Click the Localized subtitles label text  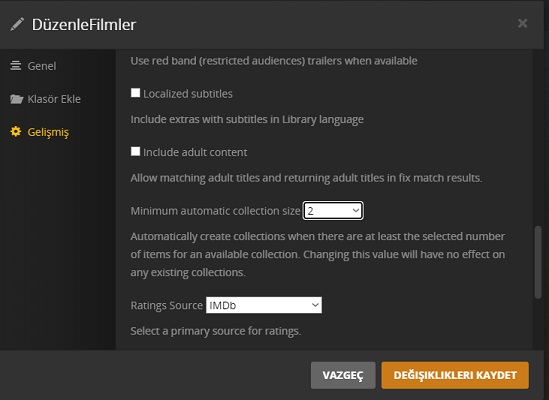188,94
